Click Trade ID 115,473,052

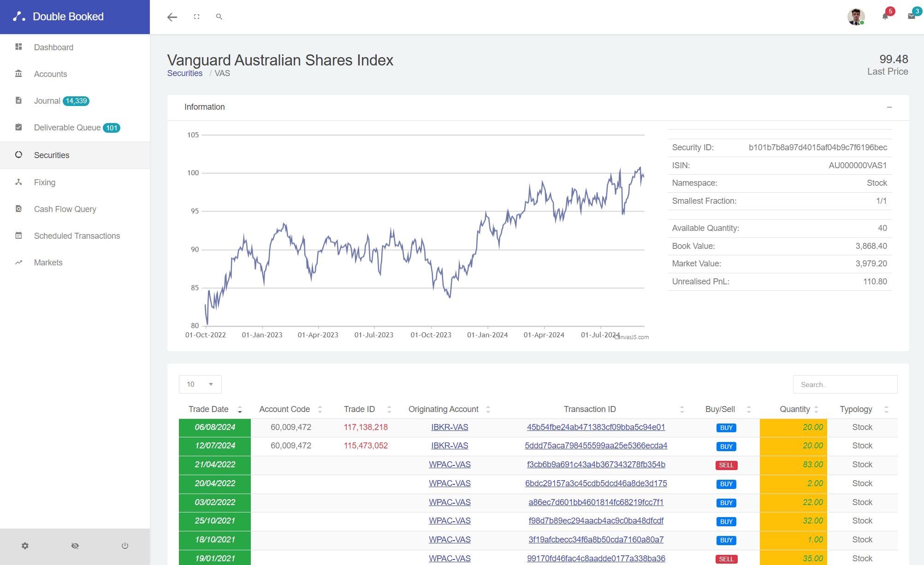[x=366, y=446]
